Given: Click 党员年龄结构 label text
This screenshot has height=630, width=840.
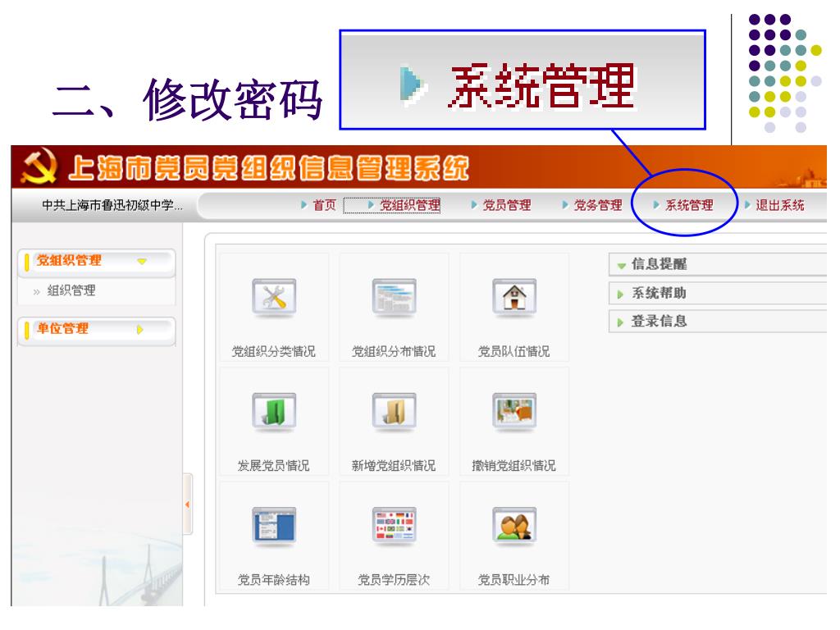Looking at the screenshot, I should pos(274,580).
